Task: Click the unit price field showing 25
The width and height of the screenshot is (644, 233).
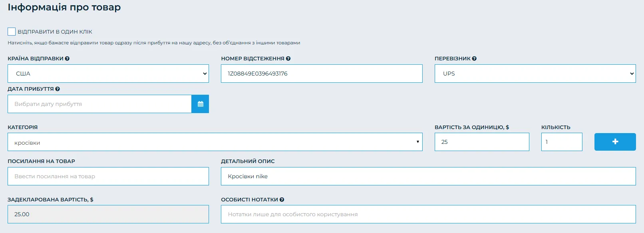Action: pyautogui.click(x=481, y=142)
